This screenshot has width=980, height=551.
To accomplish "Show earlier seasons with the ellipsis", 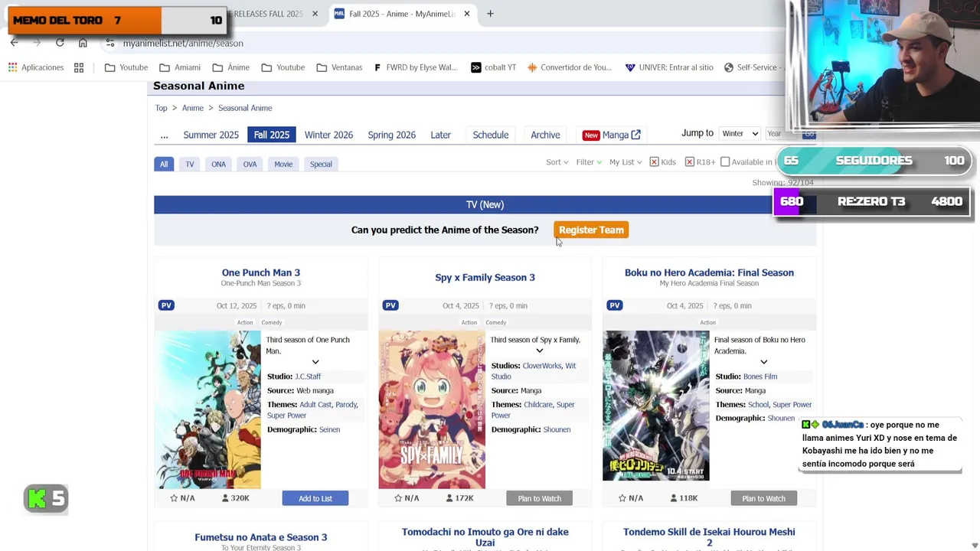I will coord(164,135).
